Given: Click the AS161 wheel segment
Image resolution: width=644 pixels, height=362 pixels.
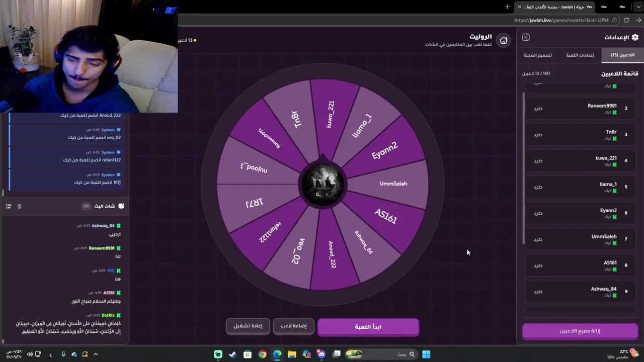Looking at the screenshot, I should (385, 217).
